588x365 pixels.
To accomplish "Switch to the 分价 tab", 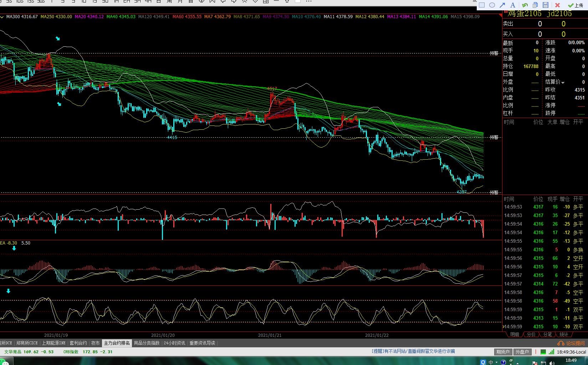I will tap(531, 334).
